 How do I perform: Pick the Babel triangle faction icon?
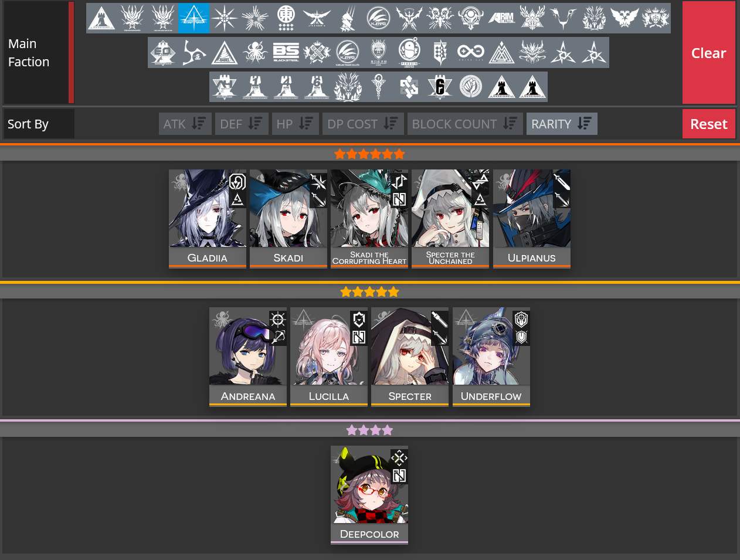pos(225,53)
